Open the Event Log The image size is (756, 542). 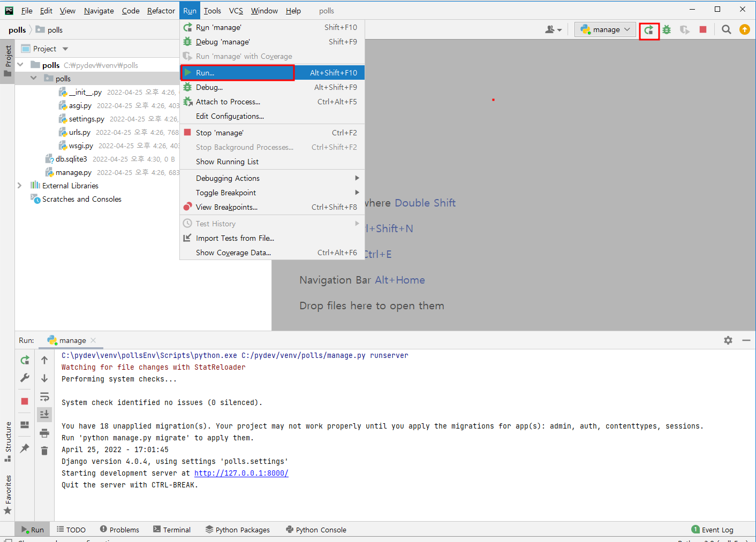(713, 530)
